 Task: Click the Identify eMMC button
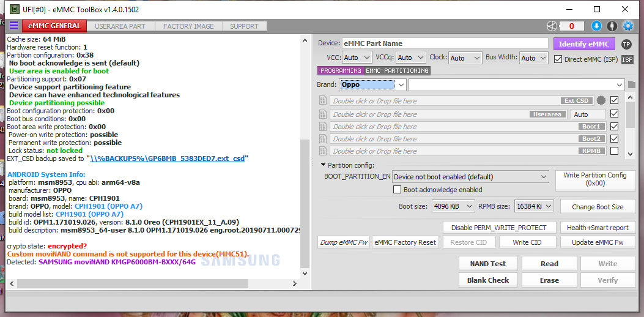[583, 44]
